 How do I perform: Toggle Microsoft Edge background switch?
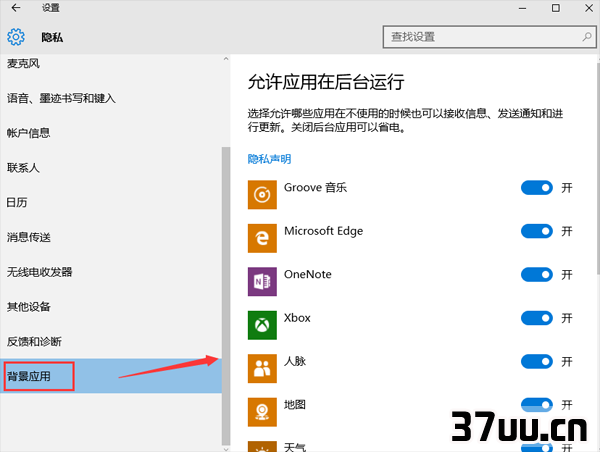pos(536,231)
